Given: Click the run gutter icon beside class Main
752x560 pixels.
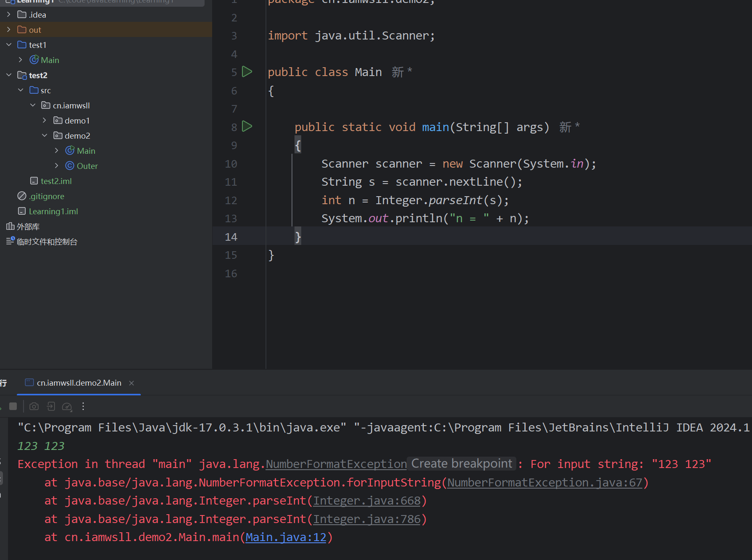Looking at the screenshot, I should click(247, 72).
